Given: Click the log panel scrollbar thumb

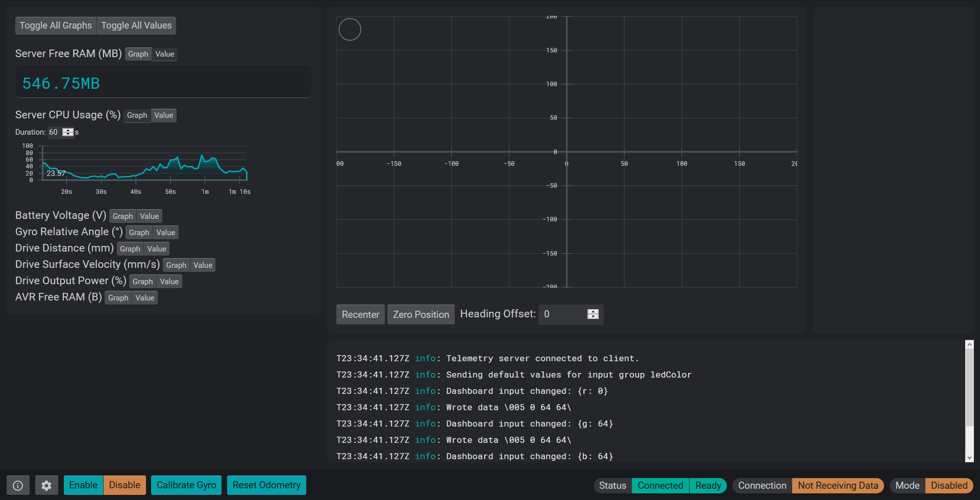Looking at the screenshot, I should pyautogui.click(x=969, y=388).
